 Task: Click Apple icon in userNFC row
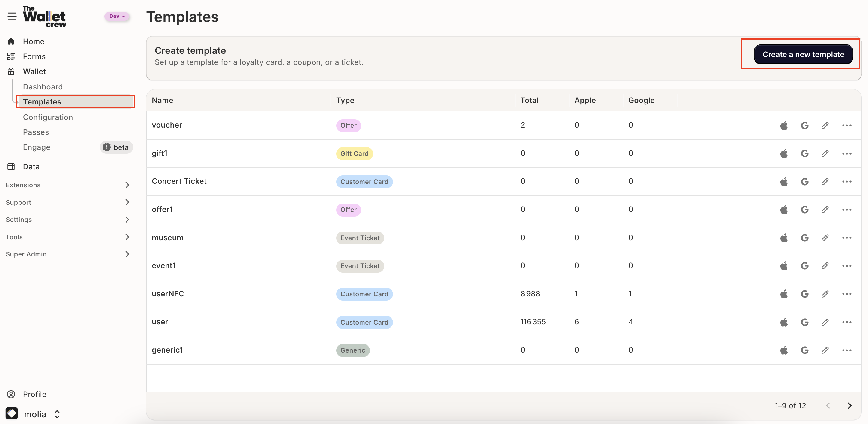784,294
